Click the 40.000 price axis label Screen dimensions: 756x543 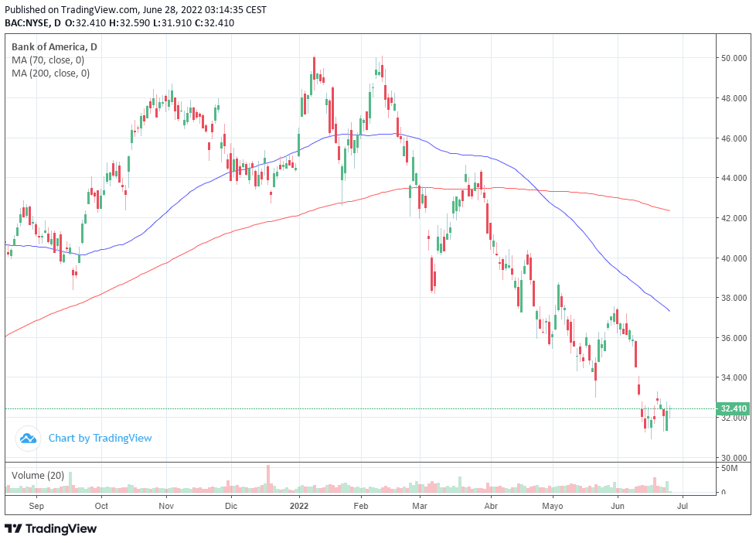click(734, 258)
